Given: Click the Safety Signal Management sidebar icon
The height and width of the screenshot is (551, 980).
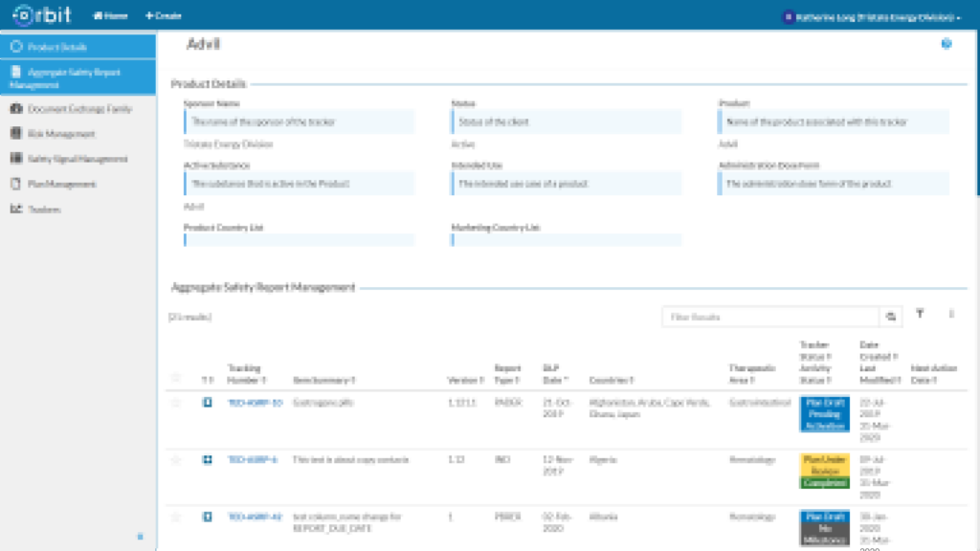Looking at the screenshot, I should click(x=16, y=158).
